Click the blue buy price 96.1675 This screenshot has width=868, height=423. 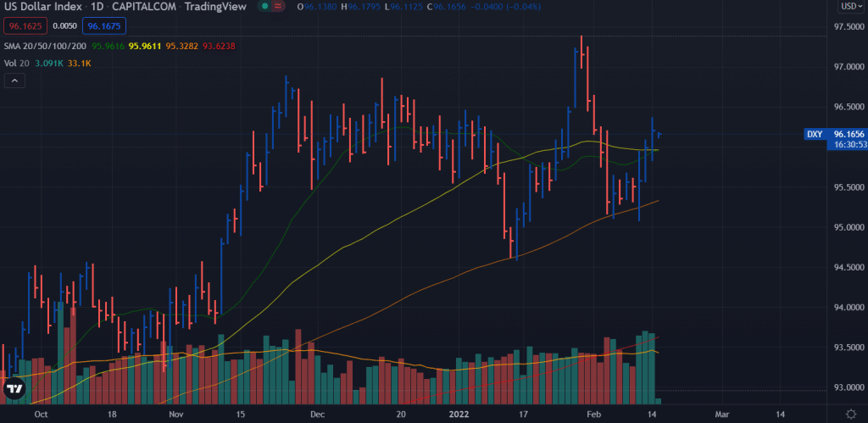tap(104, 25)
